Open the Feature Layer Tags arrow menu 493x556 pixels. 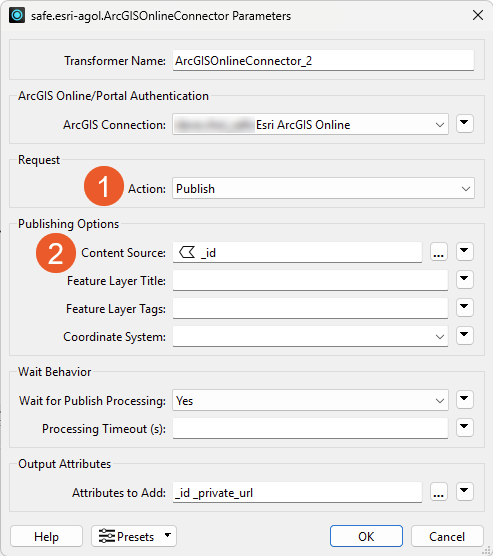click(465, 307)
